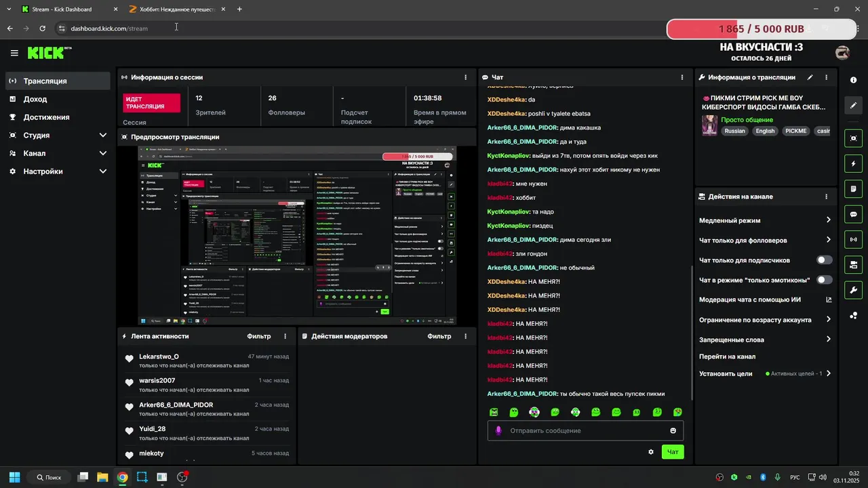
Task: Open the Информация о сессии options menu
Action: click(x=465, y=77)
